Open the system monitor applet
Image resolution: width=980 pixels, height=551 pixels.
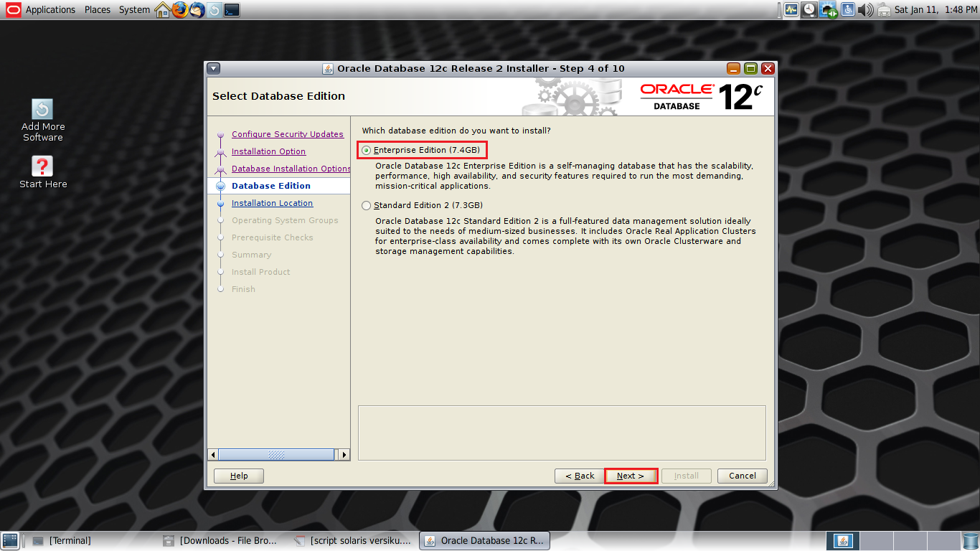(x=791, y=9)
